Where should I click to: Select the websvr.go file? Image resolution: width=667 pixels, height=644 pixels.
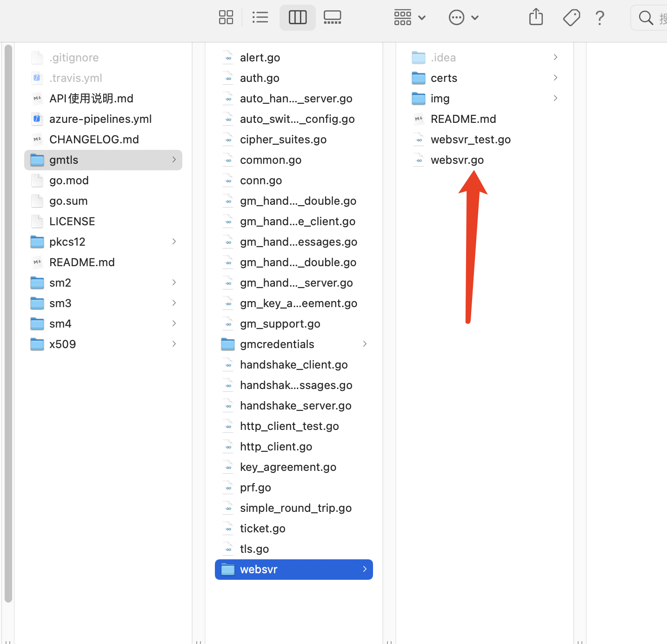457,160
